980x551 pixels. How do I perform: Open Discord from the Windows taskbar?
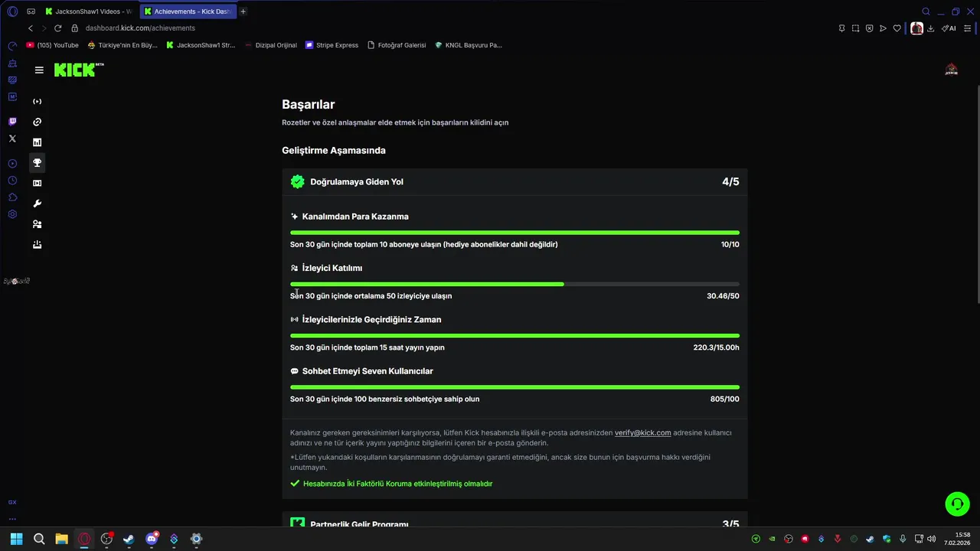[x=152, y=539]
